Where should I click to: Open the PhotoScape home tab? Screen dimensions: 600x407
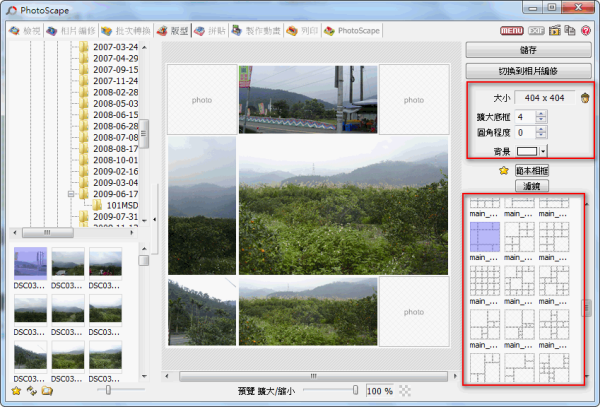pyautogui.click(x=352, y=31)
